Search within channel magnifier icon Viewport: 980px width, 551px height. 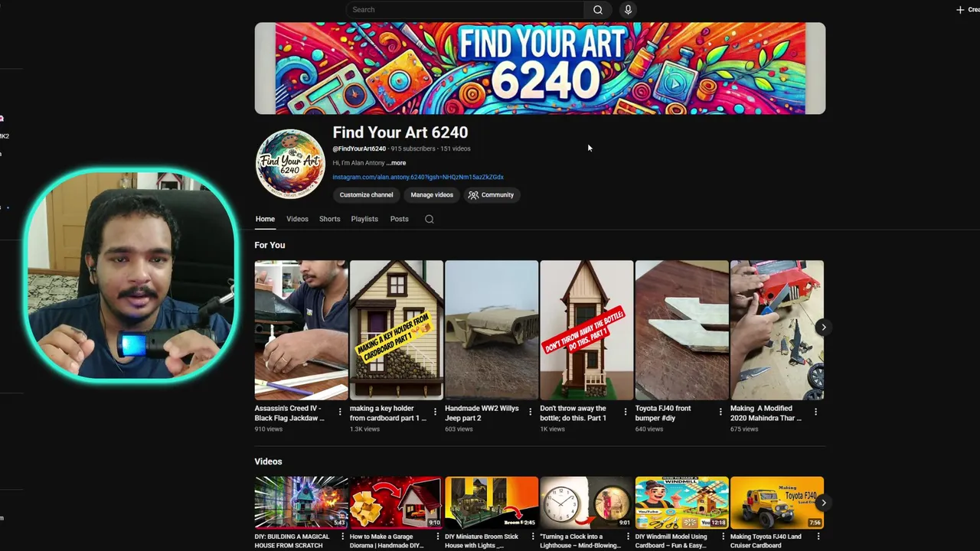(430, 219)
